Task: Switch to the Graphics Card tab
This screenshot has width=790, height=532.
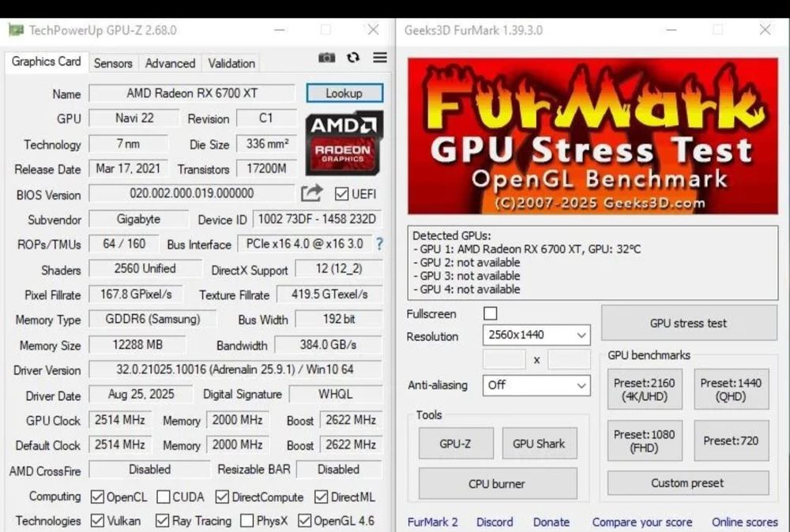Action: click(x=47, y=62)
